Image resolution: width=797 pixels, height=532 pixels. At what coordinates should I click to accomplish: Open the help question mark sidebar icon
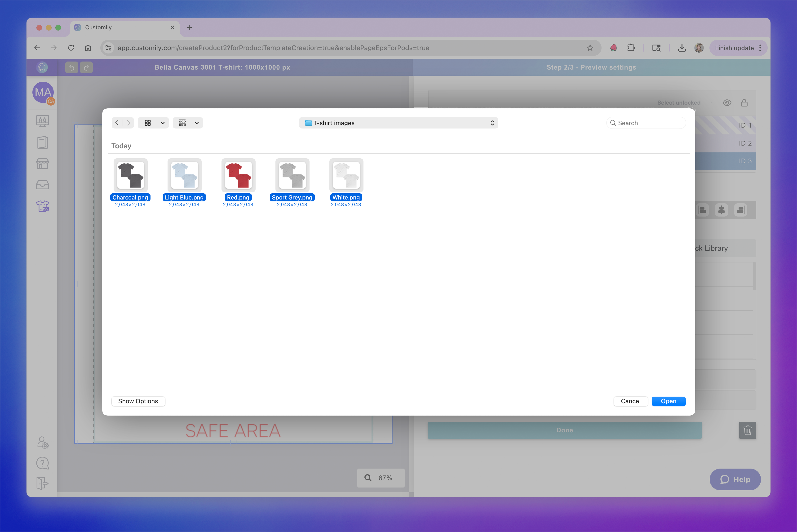click(x=42, y=463)
